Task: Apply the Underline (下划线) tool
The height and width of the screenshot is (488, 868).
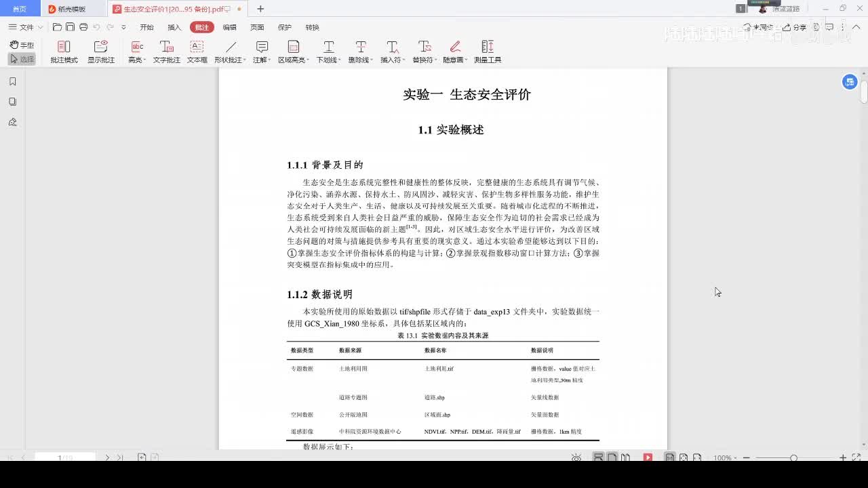Action: (x=328, y=52)
